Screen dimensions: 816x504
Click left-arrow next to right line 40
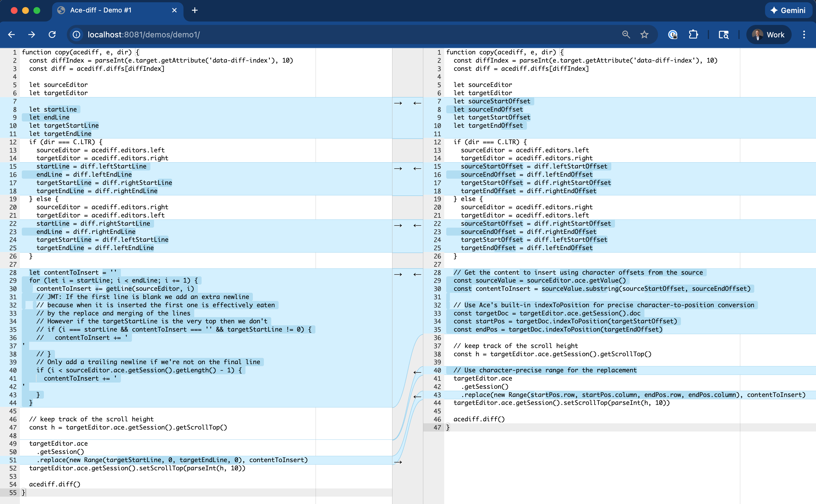click(x=417, y=372)
